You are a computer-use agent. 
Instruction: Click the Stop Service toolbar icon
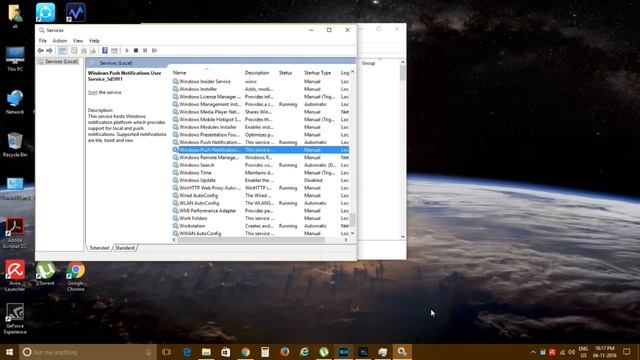click(x=136, y=51)
